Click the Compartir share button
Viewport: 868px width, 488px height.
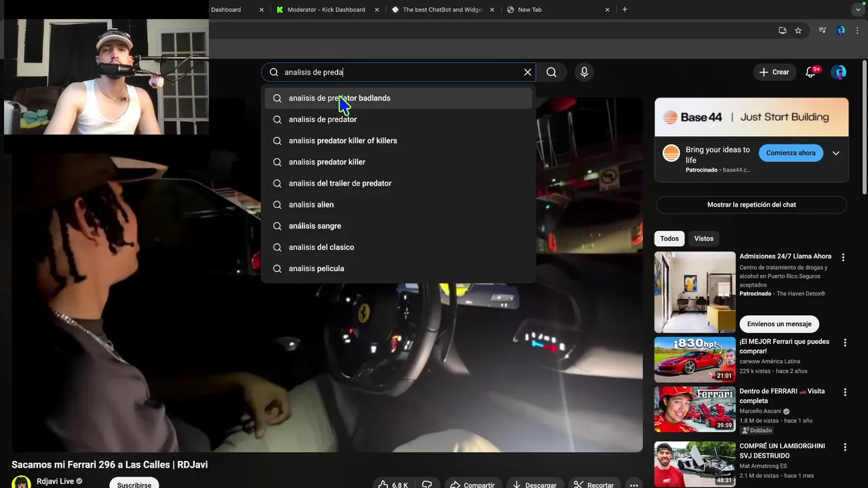(473, 484)
